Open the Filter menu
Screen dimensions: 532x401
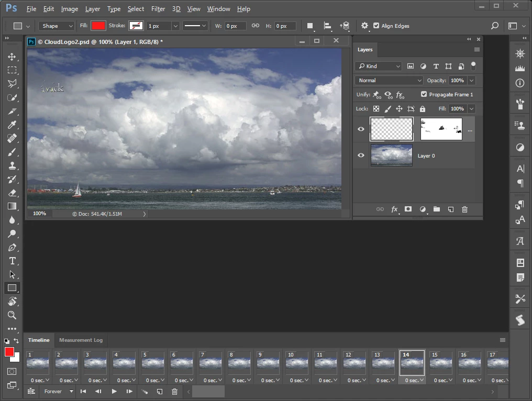coord(158,9)
